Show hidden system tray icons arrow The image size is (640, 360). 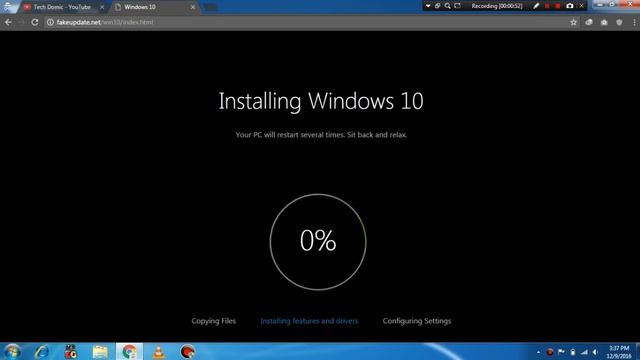click(x=538, y=352)
